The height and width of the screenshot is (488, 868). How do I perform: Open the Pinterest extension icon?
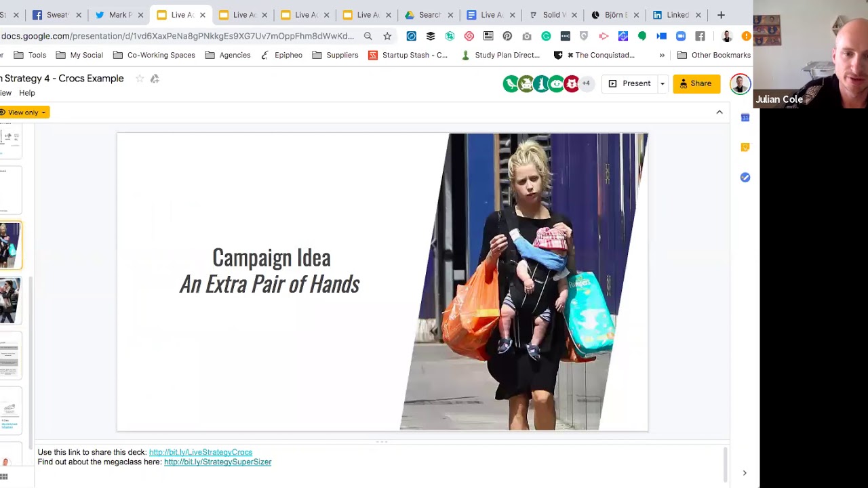[x=507, y=36]
